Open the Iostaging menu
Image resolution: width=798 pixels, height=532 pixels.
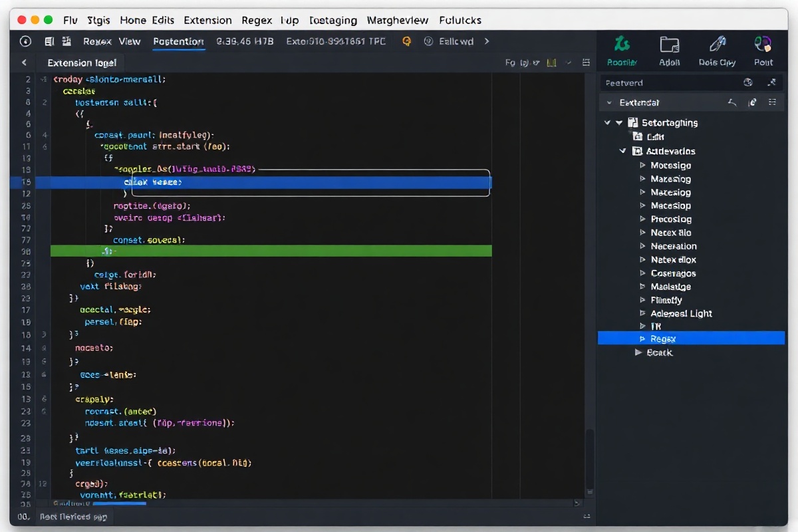pyautogui.click(x=333, y=20)
